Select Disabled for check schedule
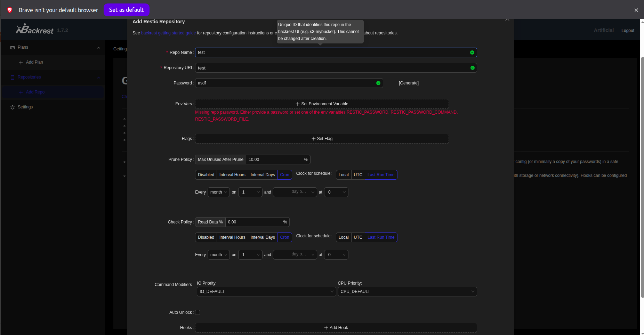 (206, 237)
